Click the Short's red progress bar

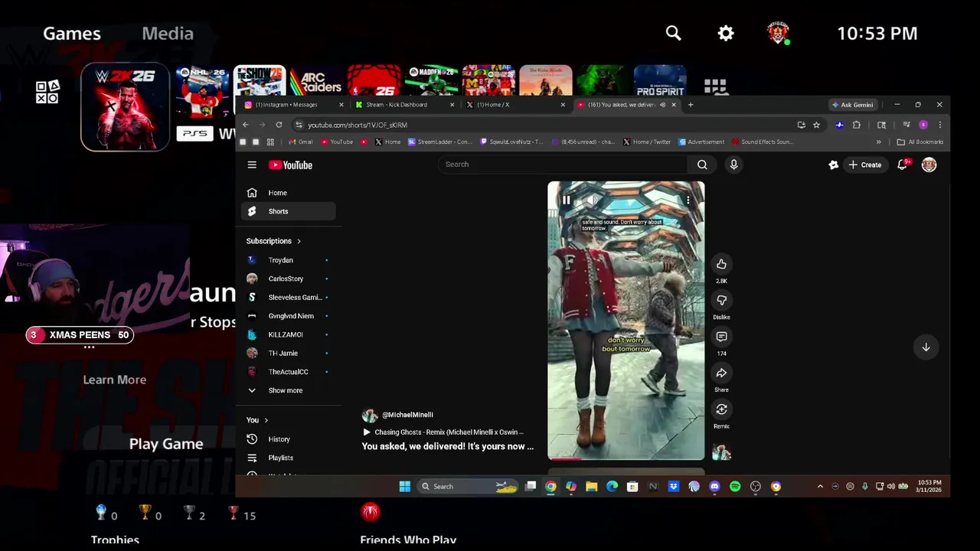(567, 459)
